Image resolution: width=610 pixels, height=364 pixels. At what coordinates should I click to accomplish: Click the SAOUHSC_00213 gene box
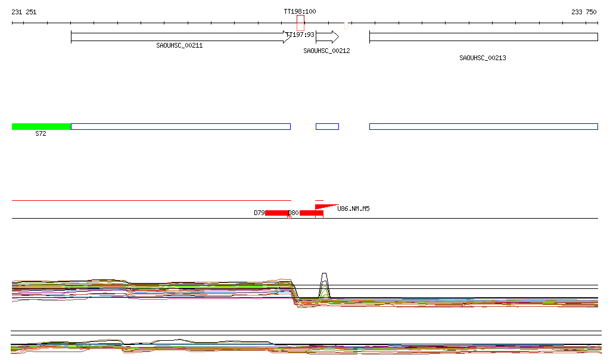pyautogui.click(x=484, y=37)
